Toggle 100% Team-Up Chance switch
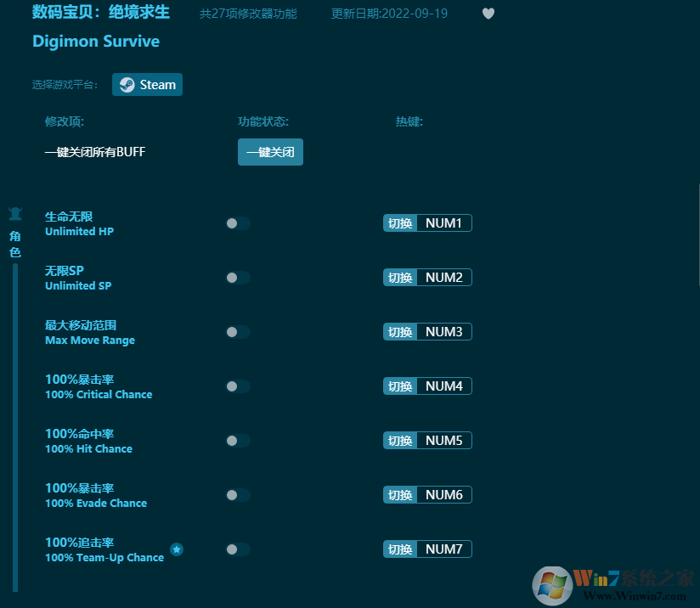The image size is (700, 608). pos(238,549)
